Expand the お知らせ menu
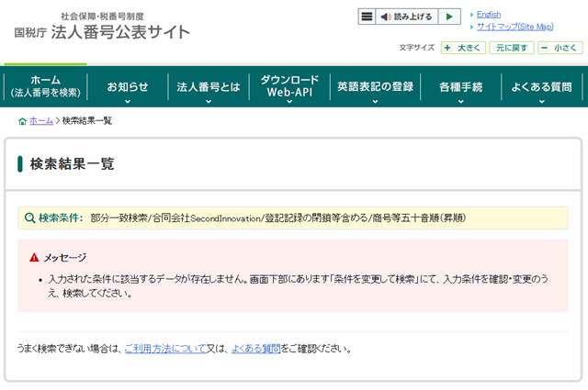The height and width of the screenshot is (390, 588). pyautogui.click(x=127, y=88)
